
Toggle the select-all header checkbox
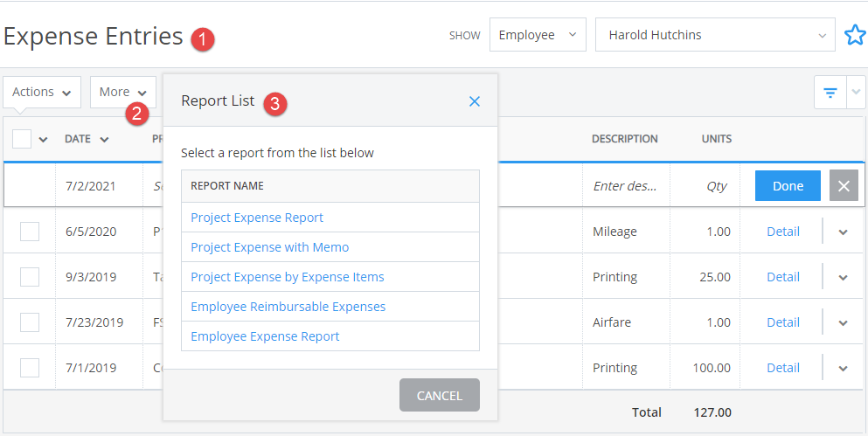pos(22,139)
